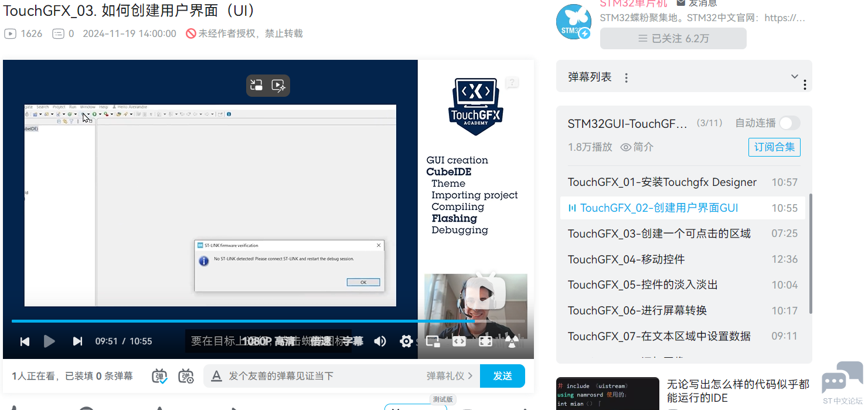Toggle wide-screen mode icon
This screenshot has height=410, width=868.
tap(459, 341)
